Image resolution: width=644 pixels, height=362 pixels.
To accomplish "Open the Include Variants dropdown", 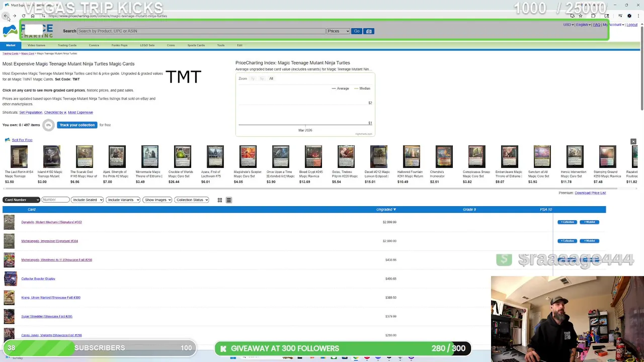I will (x=123, y=200).
